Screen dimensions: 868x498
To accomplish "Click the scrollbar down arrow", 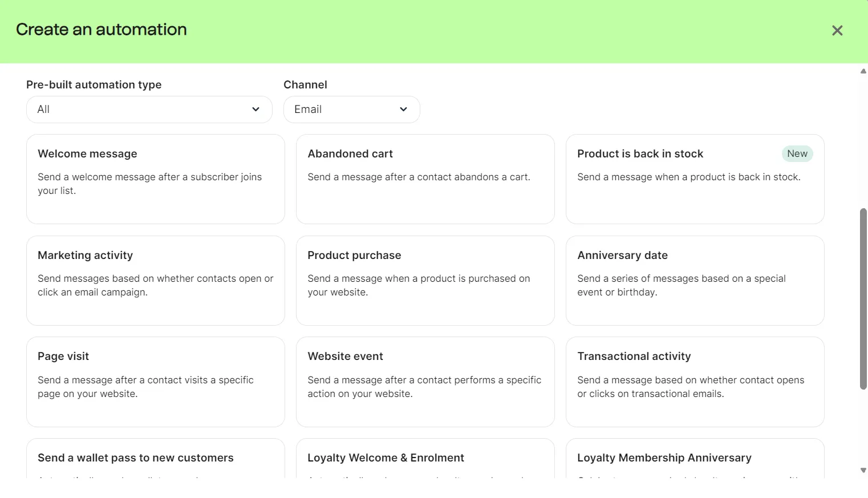I will pyautogui.click(x=863, y=471).
